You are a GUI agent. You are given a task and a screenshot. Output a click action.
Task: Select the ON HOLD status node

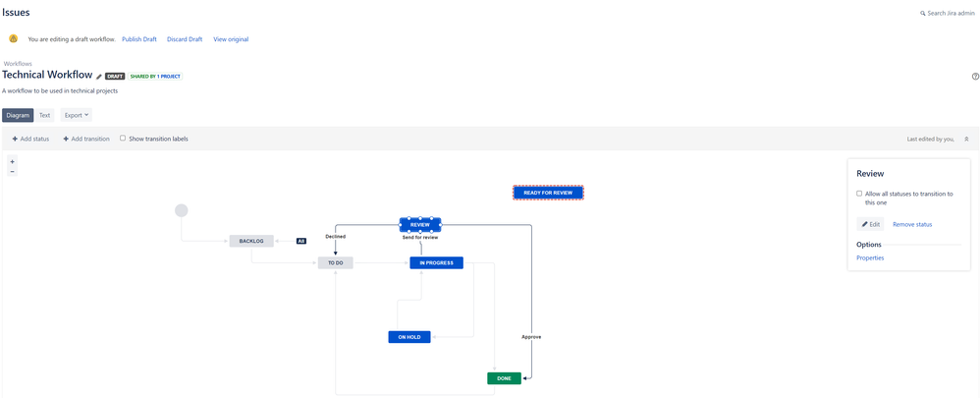pos(409,337)
